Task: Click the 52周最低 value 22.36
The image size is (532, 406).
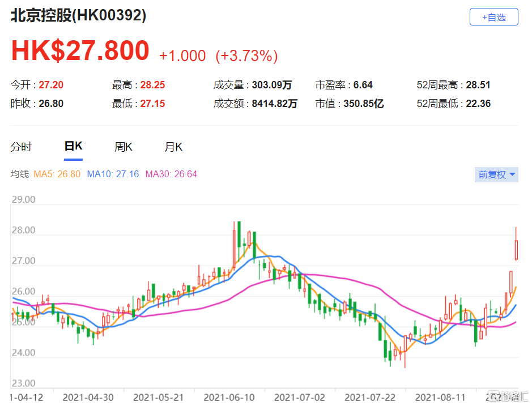Action: tap(478, 104)
